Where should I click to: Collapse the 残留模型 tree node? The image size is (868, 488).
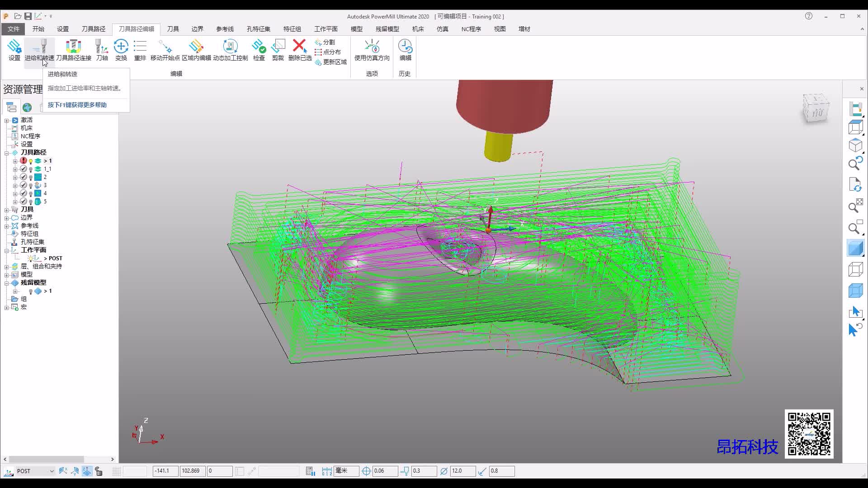[x=7, y=283]
